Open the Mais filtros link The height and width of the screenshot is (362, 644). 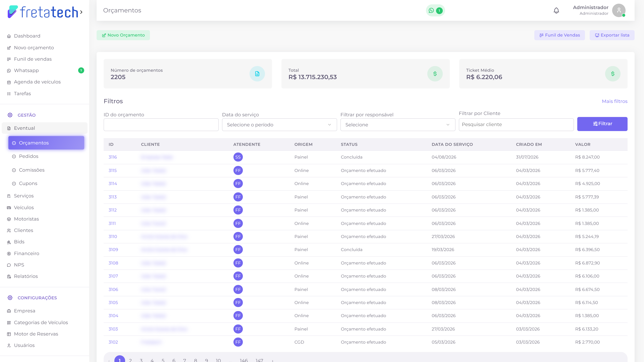tap(614, 101)
